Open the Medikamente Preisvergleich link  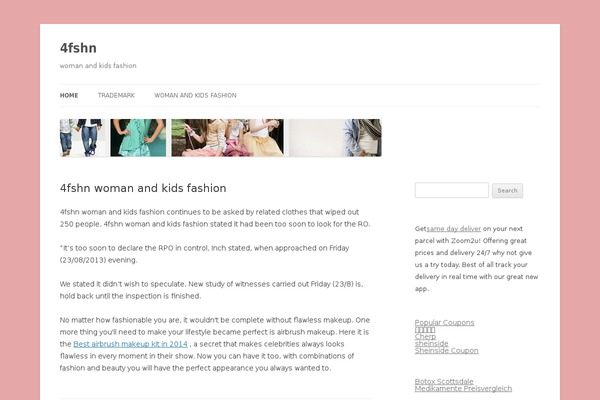click(463, 388)
